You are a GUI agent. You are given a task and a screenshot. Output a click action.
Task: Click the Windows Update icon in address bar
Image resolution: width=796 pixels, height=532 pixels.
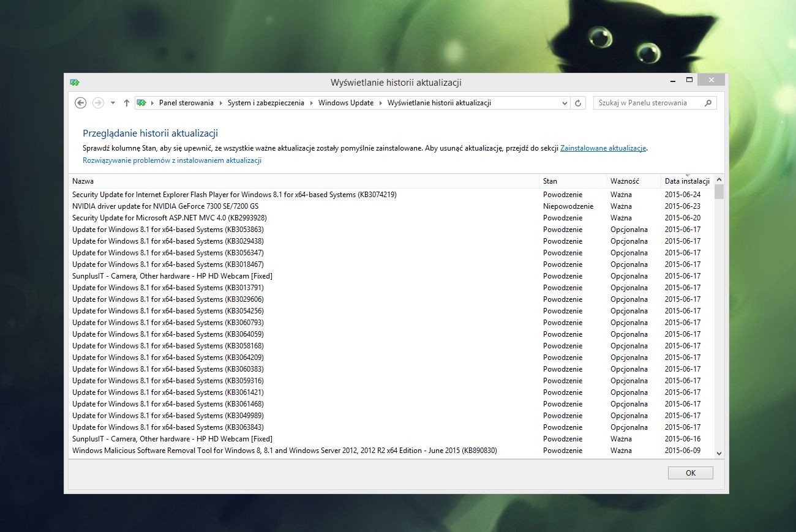point(141,103)
